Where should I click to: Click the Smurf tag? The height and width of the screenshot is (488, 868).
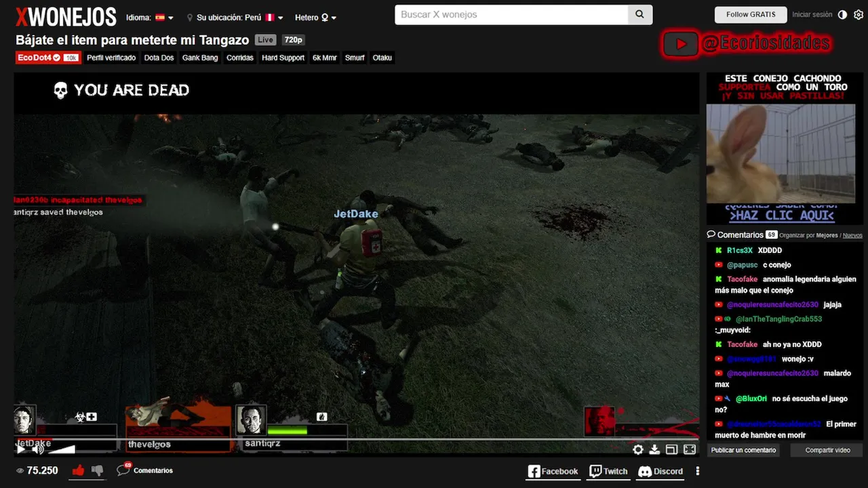coord(355,58)
